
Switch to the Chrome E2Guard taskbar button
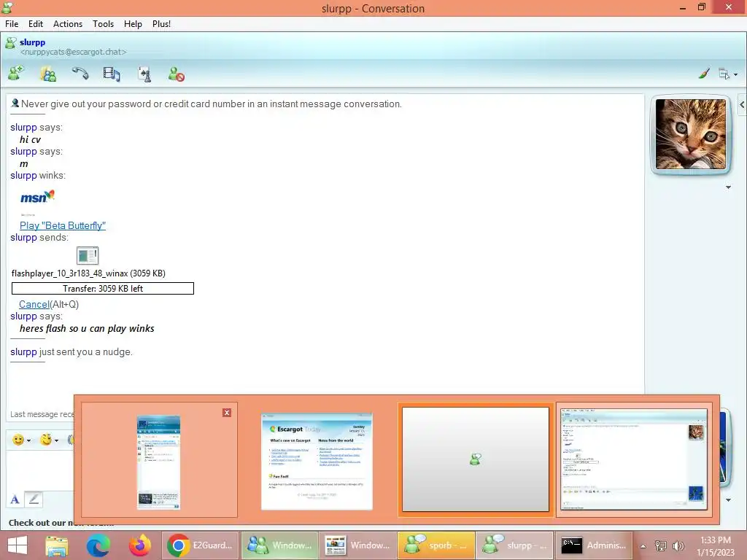click(x=201, y=545)
